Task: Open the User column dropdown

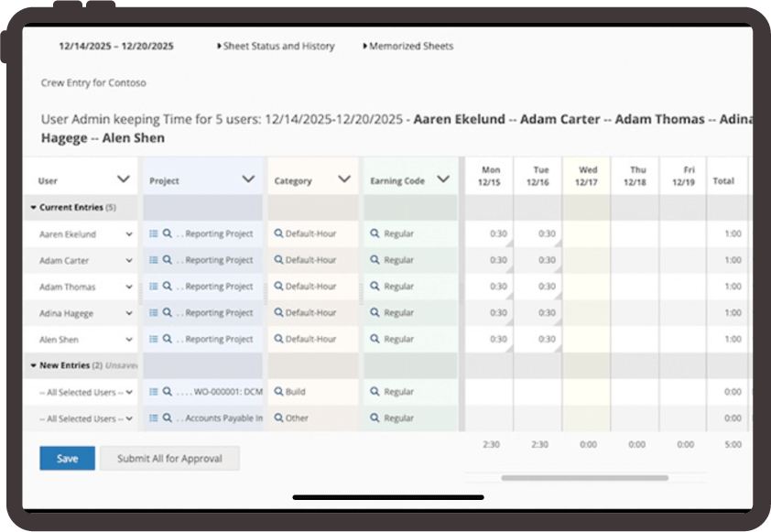Action: coord(124,179)
